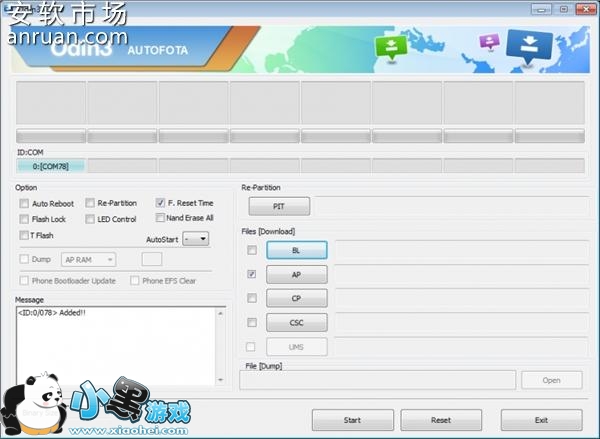The height and width of the screenshot is (439, 600).
Task: Select the '<ID:0/078> Added!!' log line
Action: [52, 312]
